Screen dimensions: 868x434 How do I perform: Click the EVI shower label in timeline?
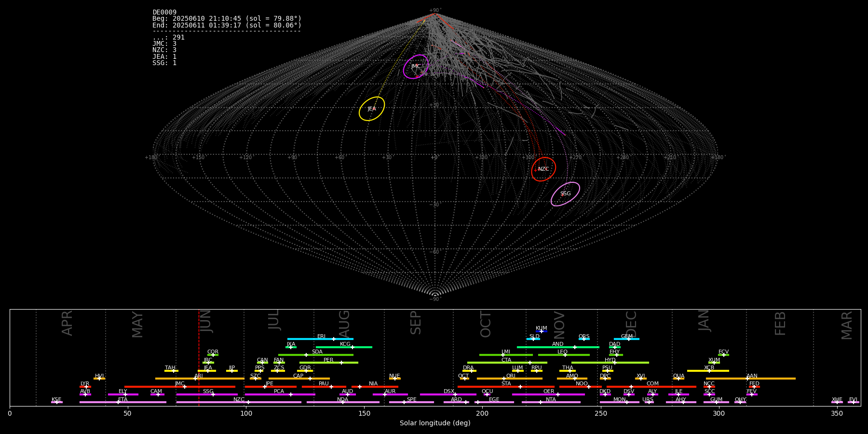[x=853, y=400]
